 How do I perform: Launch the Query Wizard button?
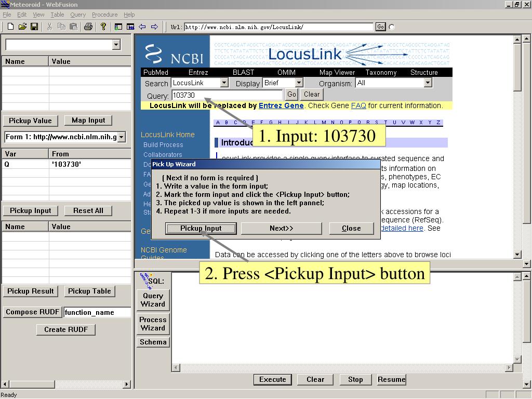153,300
